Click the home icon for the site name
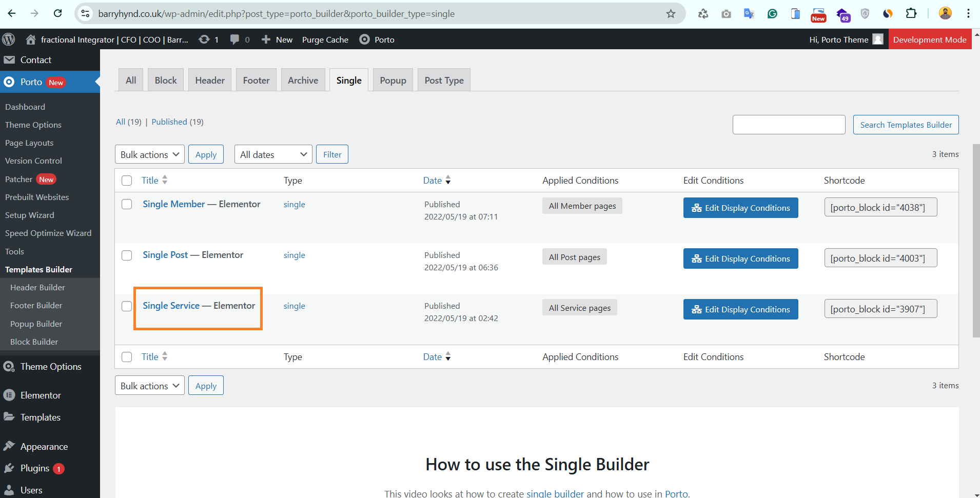Screen dimensions: 980x498 31,39
